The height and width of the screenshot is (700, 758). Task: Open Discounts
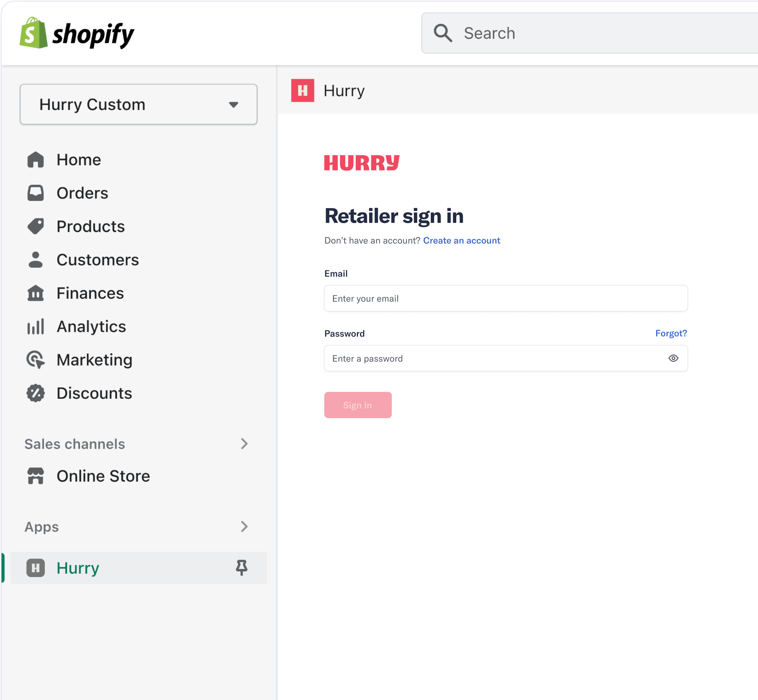click(94, 393)
